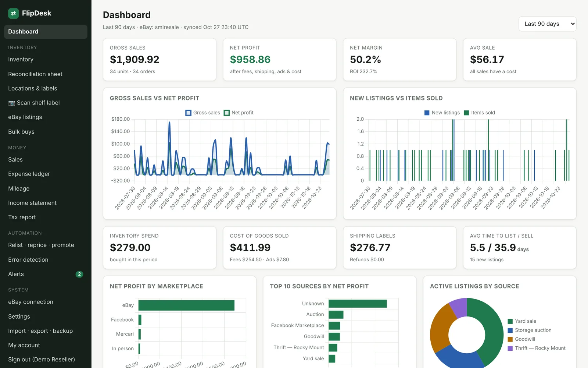The height and width of the screenshot is (368, 588).
Task: Open eBay connection settings
Action: tap(46, 302)
